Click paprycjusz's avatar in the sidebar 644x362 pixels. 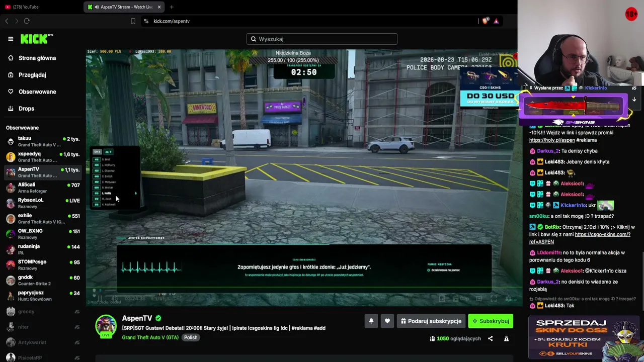tap(11, 296)
